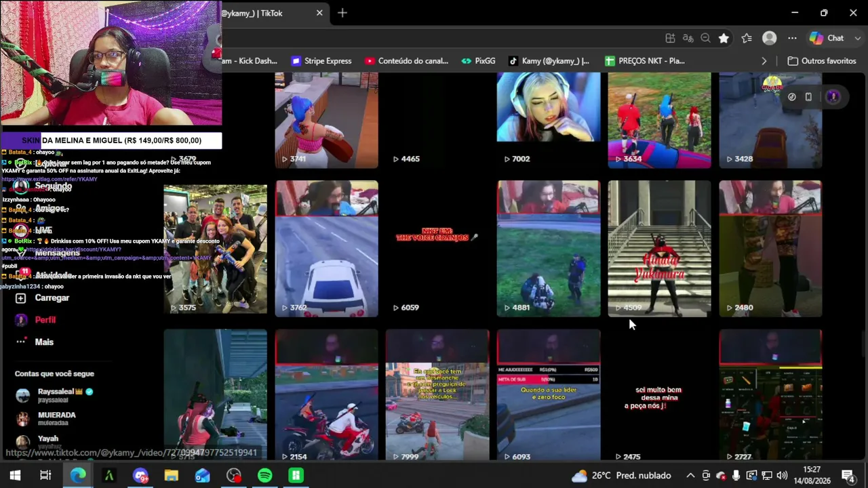868x488 pixels.
Task: Open Spotify from the taskbar
Action: (x=265, y=476)
